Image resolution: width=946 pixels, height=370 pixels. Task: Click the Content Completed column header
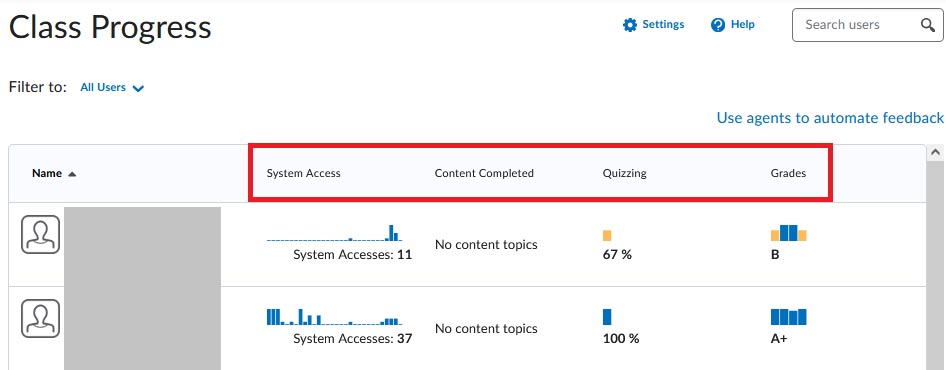coord(484,173)
